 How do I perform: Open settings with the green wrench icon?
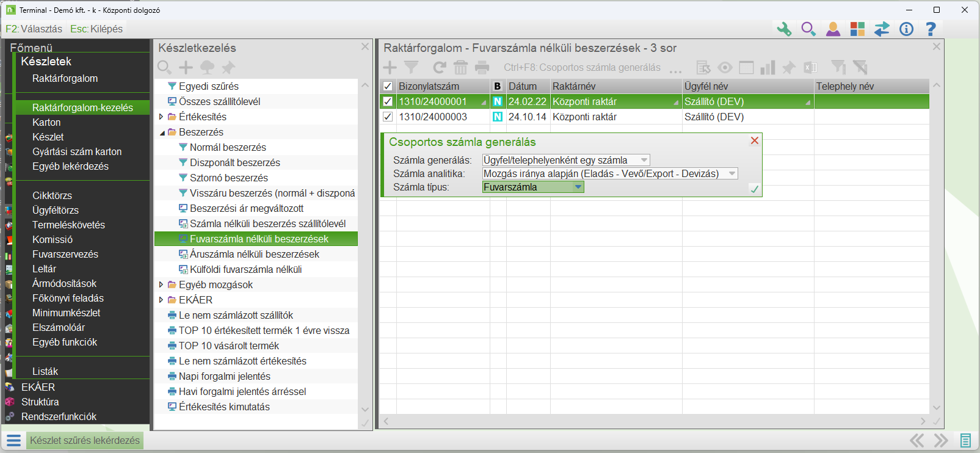pyautogui.click(x=784, y=29)
